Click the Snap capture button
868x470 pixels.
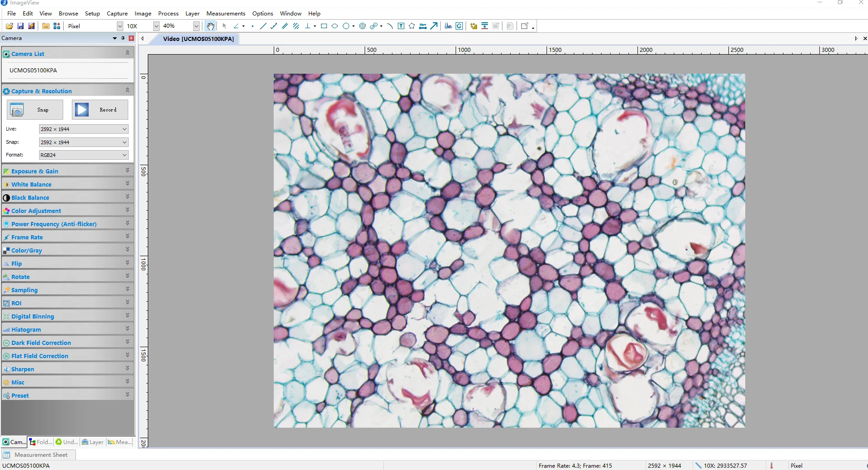tap(35, 110)
